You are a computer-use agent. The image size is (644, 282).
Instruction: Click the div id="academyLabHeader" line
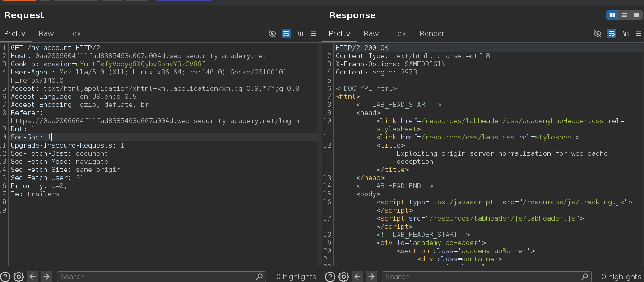[x=431, y=243]
